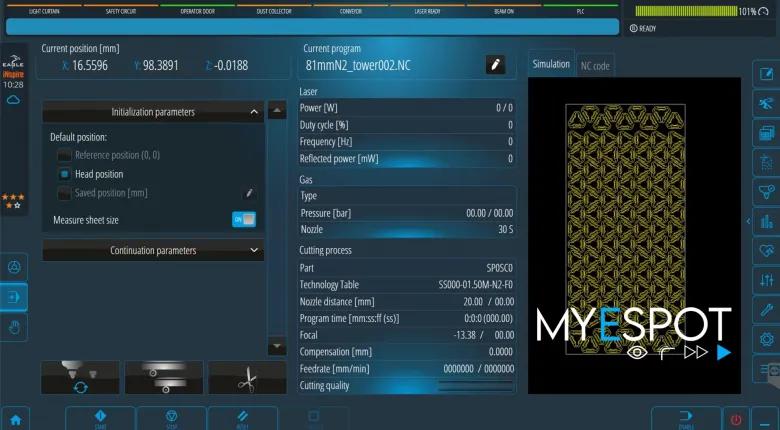The height and width of the screenshot is (430, 780).
Task: Toggle the Measure sheet size switch
Action: 244,219
